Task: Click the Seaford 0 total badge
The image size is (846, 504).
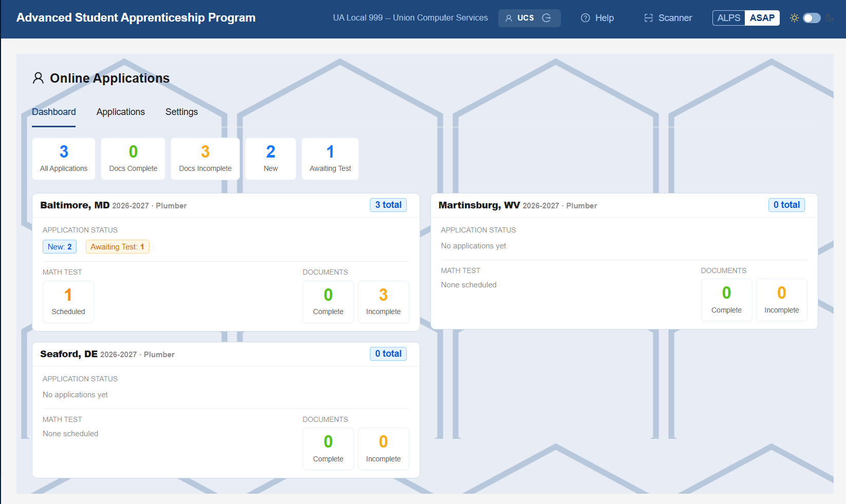Action: pos(388,354)
